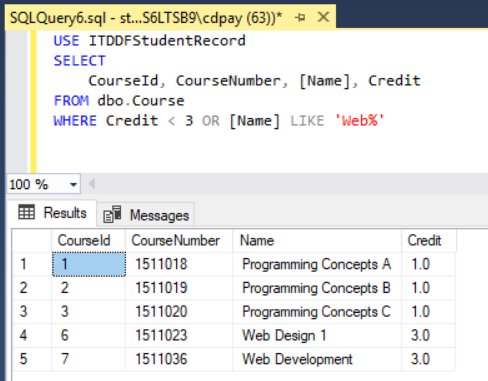Click row header 3 in results grid
The height and width of the screenshot is (381, 488).
[32, 312]
